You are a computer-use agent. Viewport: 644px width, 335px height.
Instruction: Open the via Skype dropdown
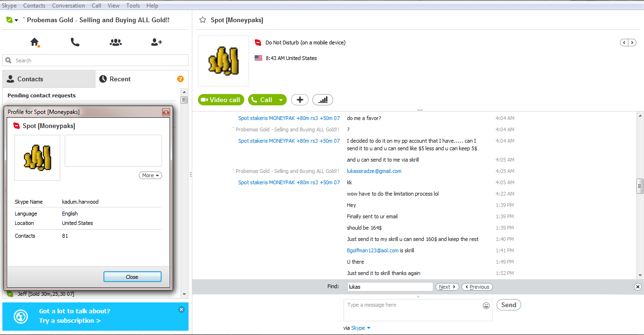[x=361, y=328]
